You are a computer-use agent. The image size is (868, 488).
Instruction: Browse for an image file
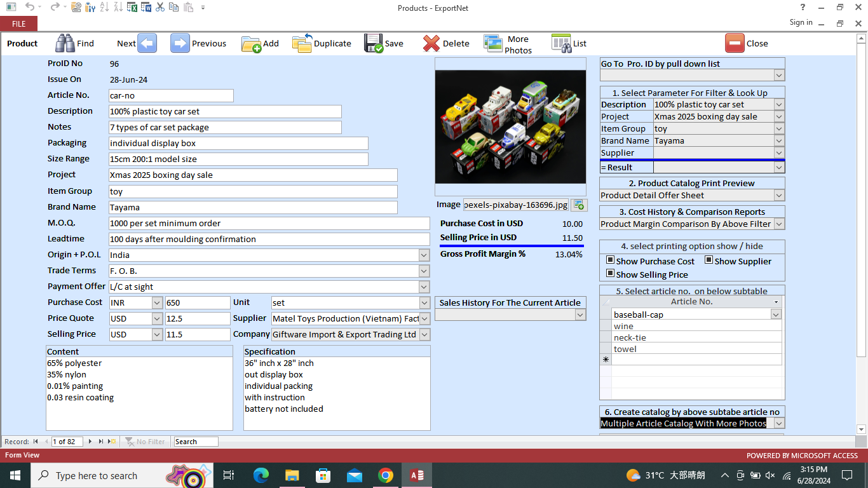coord(579,205)
